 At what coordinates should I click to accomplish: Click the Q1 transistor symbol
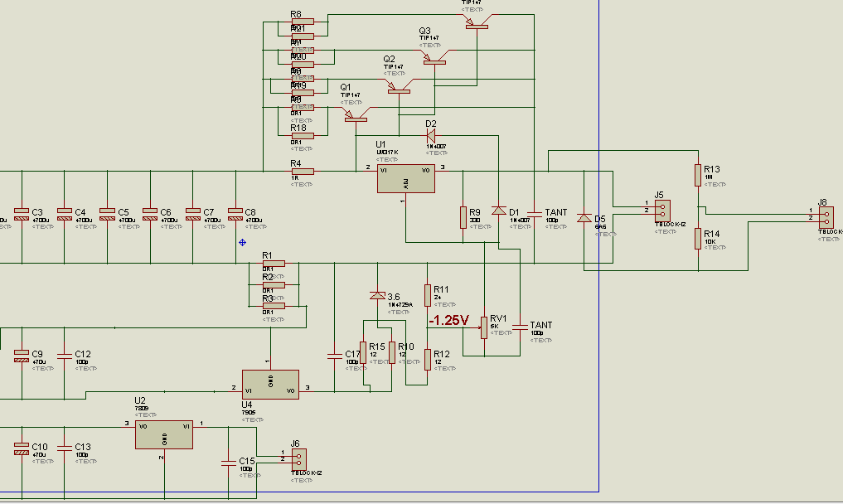356,114
